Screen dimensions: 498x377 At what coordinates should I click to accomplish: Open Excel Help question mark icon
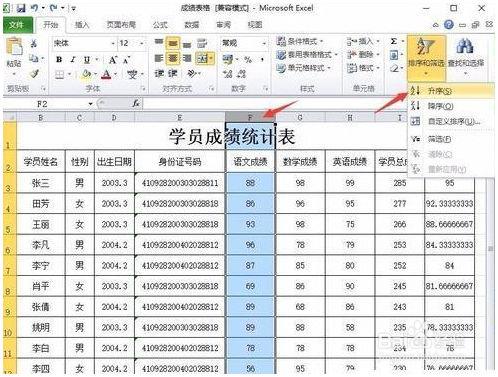(449, 24)
